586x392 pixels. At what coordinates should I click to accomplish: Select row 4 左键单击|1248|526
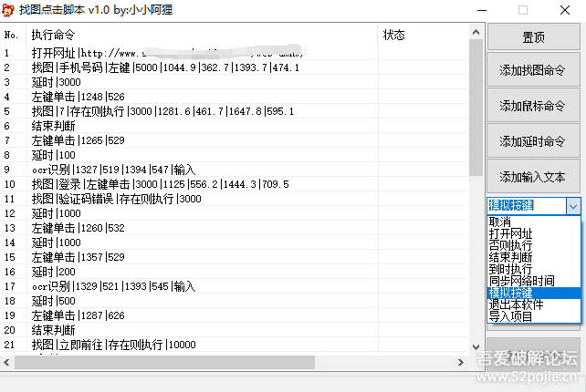coord(235,97)
